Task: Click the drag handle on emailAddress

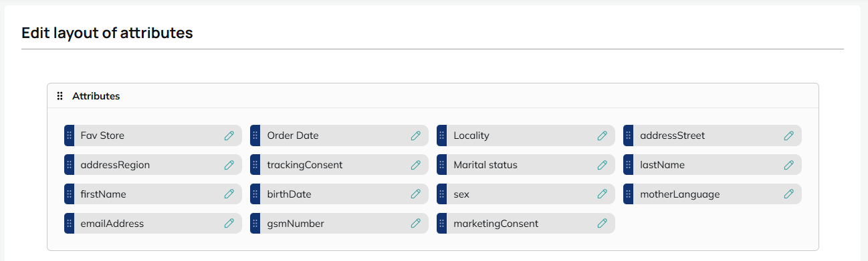Action: (69, 224)
